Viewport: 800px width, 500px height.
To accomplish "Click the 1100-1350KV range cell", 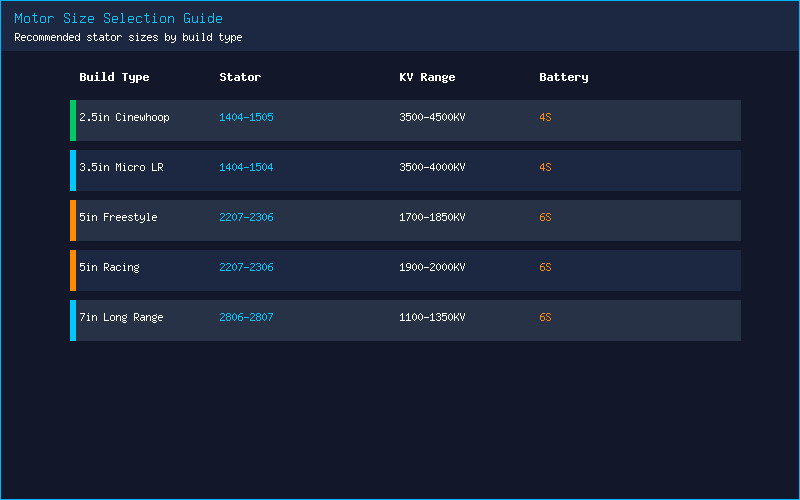I will pyautogui.click(x=432, y=317).
